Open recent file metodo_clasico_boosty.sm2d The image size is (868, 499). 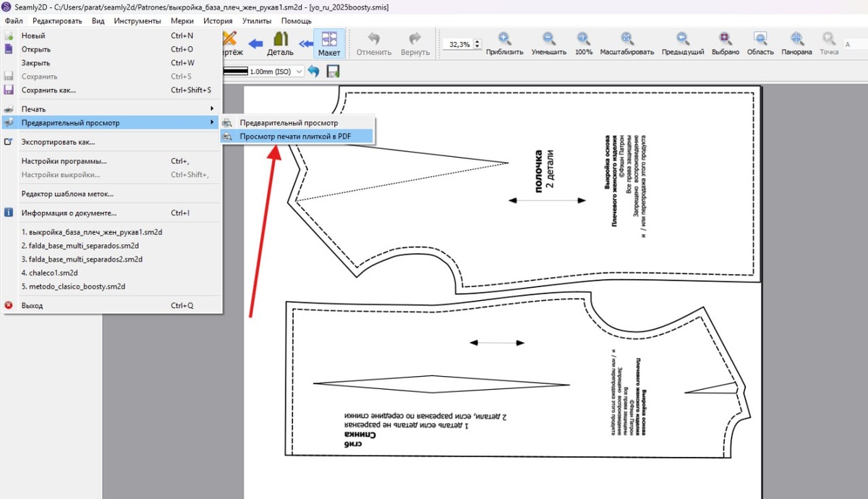(111, 286)
